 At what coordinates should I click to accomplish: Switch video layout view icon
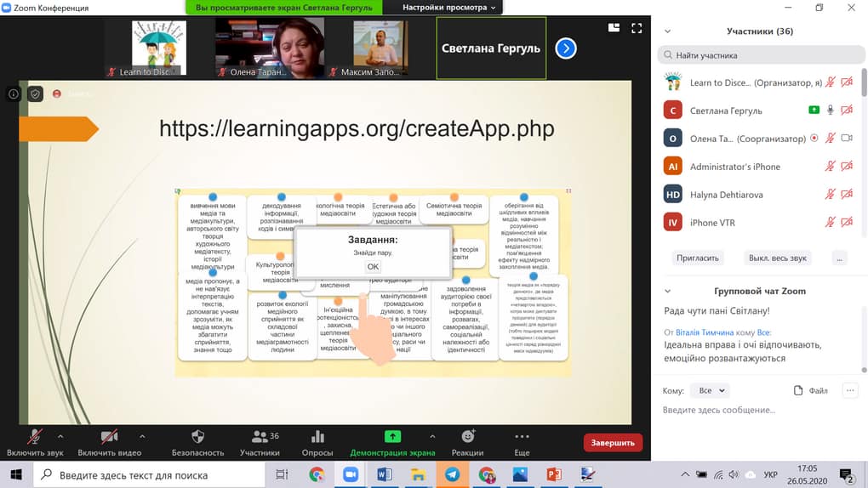614,28
